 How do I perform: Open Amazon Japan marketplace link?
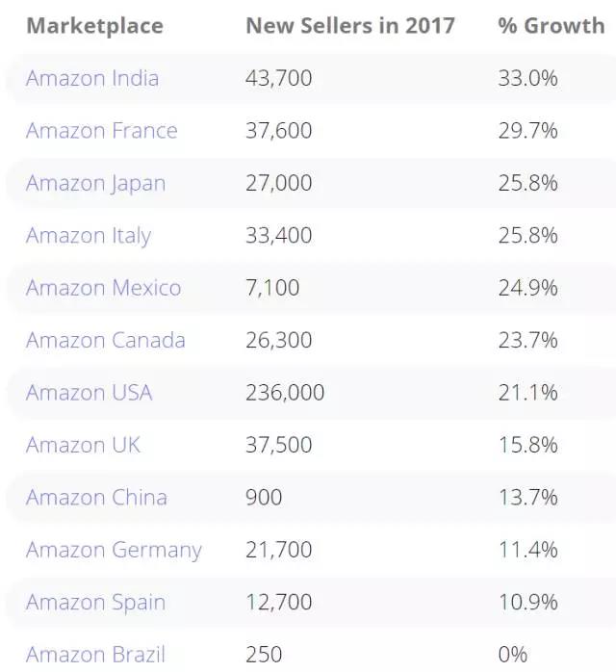tap(95, 183)
